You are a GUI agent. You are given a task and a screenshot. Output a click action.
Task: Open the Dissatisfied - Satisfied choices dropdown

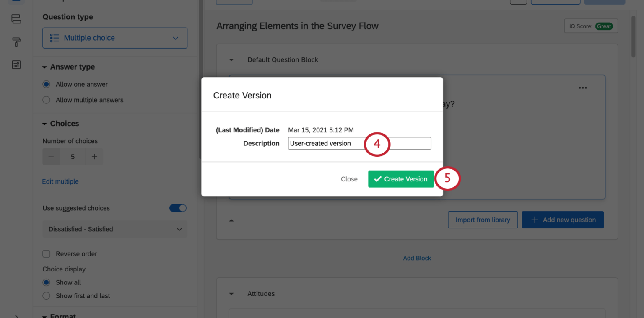point(115,229)
